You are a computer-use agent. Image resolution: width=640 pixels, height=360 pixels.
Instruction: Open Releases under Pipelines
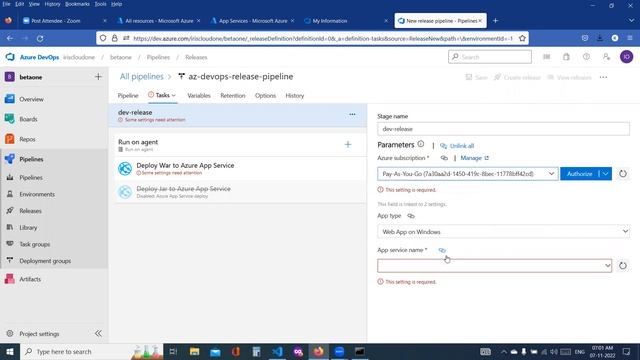click(x=30, y=211)
